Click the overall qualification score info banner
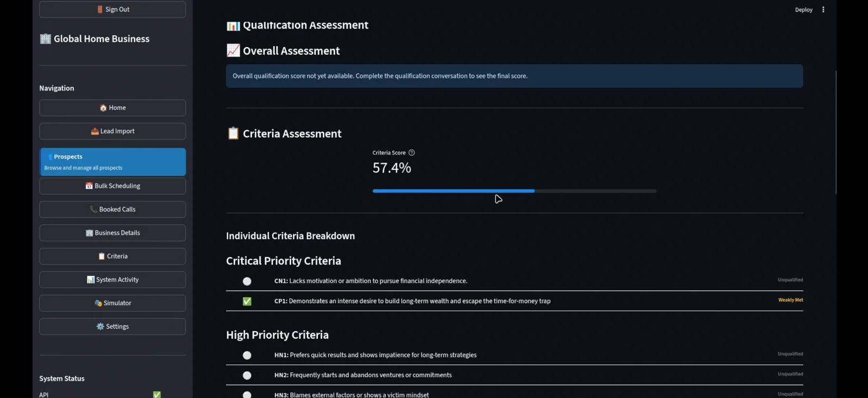Viewport: 868px width, 398px height. click(514, 76)
